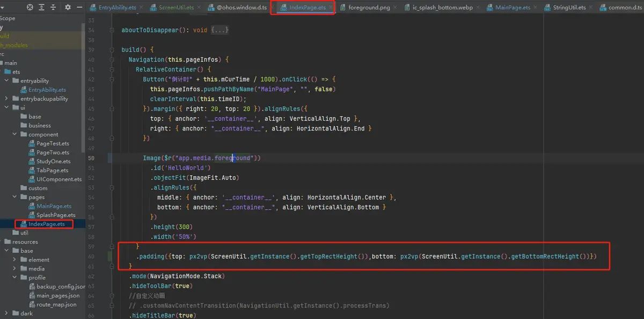Collapse the resources base folder arrow
Image resolution: width=644 pixels, height=319 pixels.
point(6,251)
